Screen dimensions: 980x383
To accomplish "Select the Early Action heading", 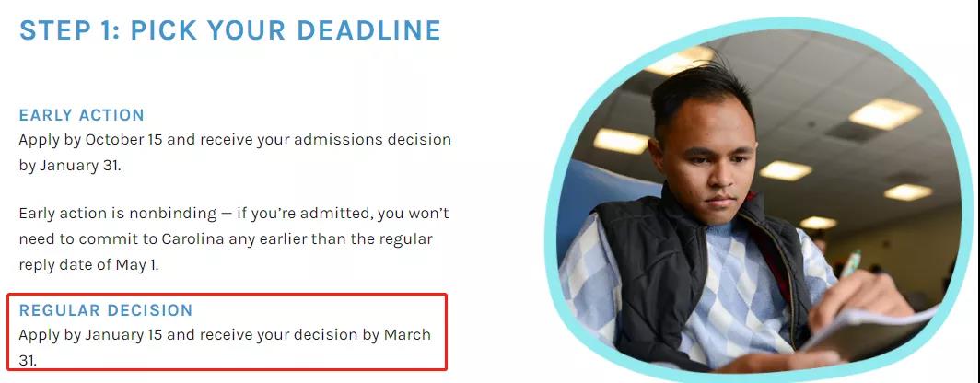I will click(x=81, y=115).
